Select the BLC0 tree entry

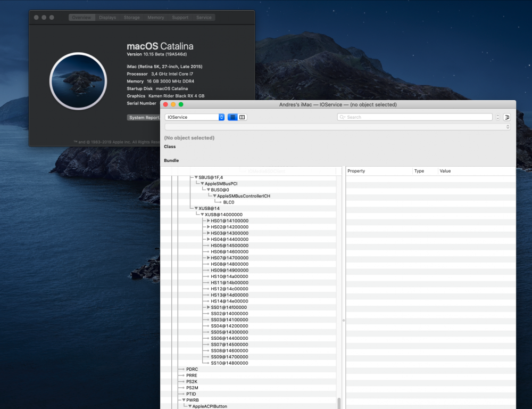[x=229, y=202]
